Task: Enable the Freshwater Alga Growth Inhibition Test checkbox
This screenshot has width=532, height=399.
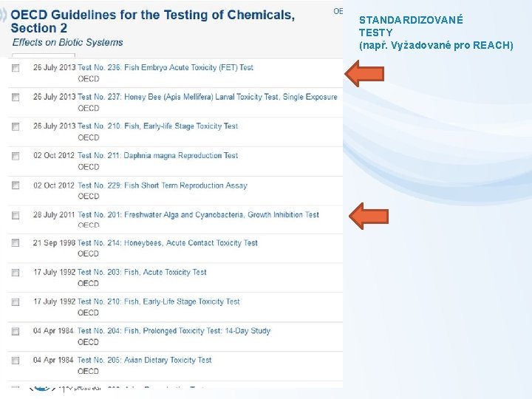Action: coord(16,215)
